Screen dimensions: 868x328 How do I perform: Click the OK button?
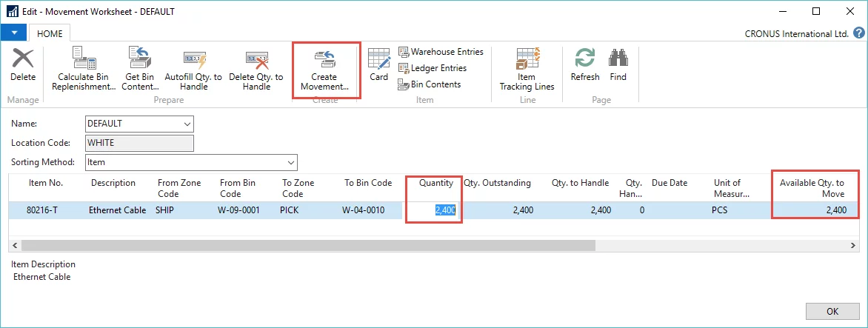coord(832,311)
